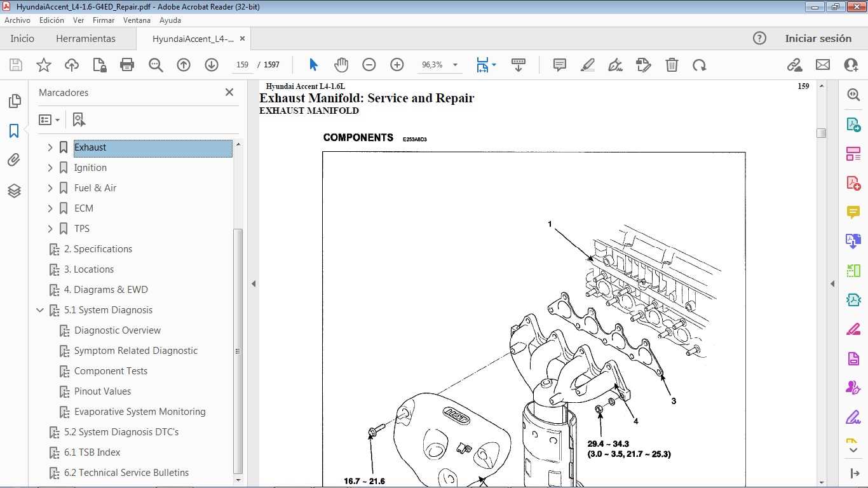Close the Marcadores panel

coord(229,92)
